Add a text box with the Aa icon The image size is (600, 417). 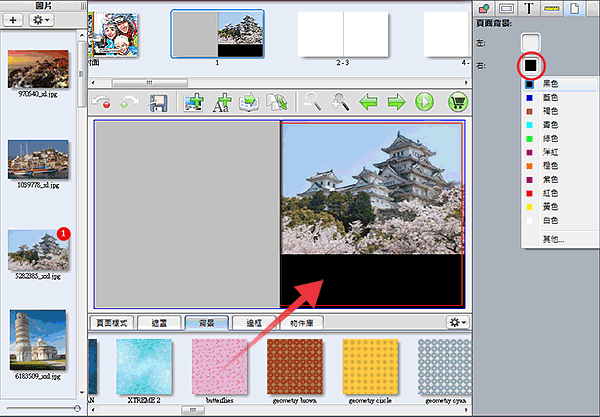pyautogui.click(x=222, y=103)
